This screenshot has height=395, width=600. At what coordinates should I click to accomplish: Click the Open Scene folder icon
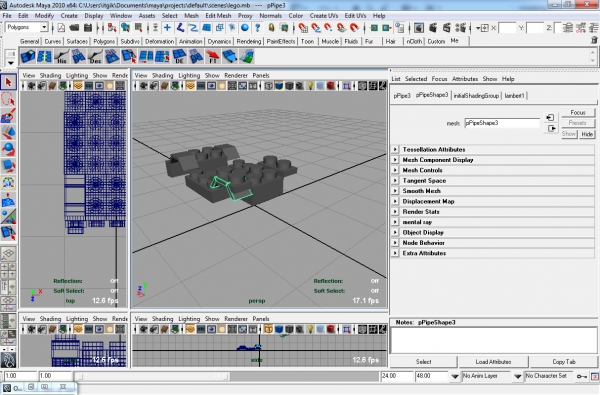pyautogui.click(x=75, y=28)
